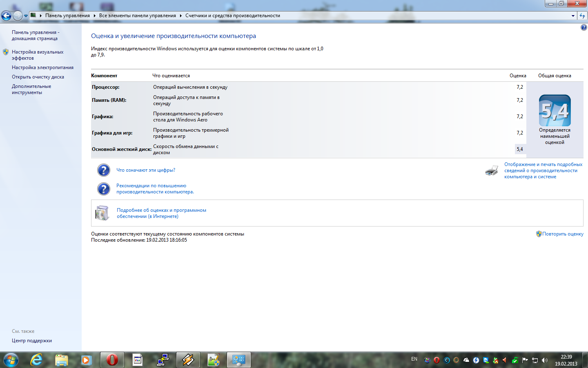Open 'Настройка визуальных эффектов'
588x368 pixels.
[x=38, y=55]
